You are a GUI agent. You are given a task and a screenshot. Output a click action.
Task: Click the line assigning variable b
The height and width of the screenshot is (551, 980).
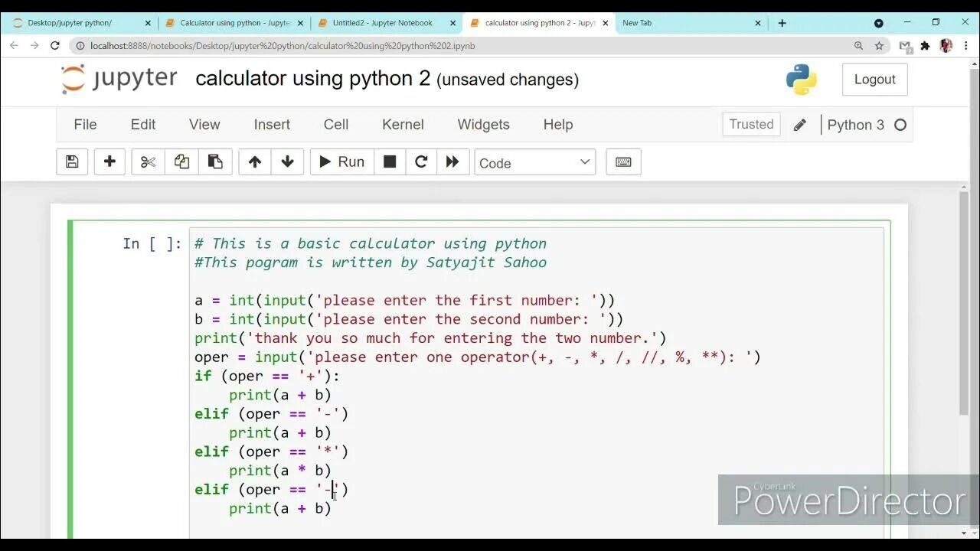[x=409, y=319]
